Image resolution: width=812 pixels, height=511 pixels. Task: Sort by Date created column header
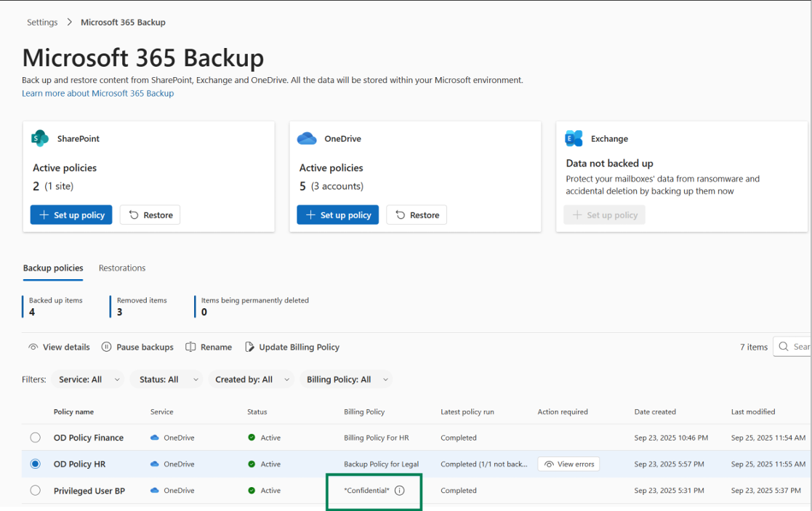tap(655, 412)
